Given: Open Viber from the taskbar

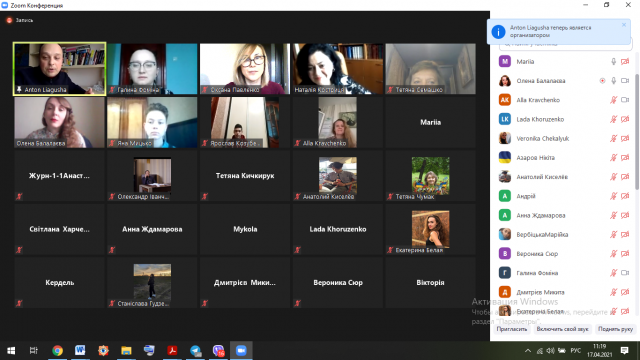Looking at the screenshot, I should coord(218,351).
